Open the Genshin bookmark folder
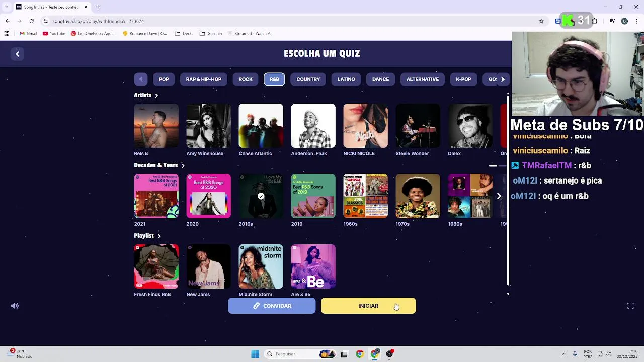 (x=211, y=34)
